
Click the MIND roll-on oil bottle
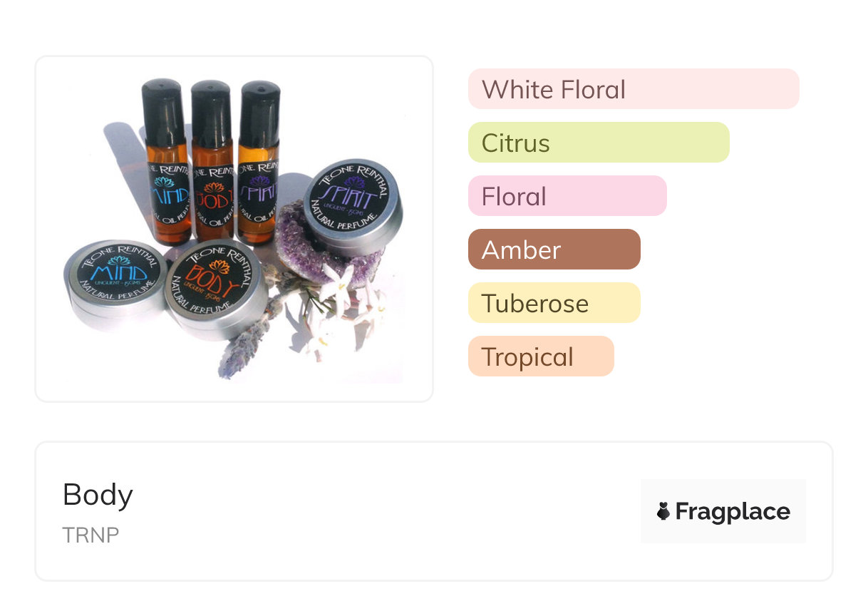tap(165, 163)
